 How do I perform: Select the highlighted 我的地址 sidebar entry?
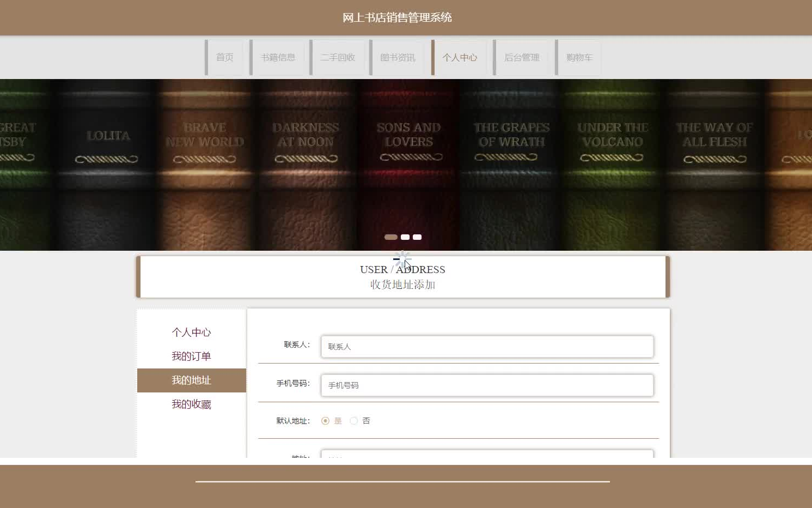(191, 380)
